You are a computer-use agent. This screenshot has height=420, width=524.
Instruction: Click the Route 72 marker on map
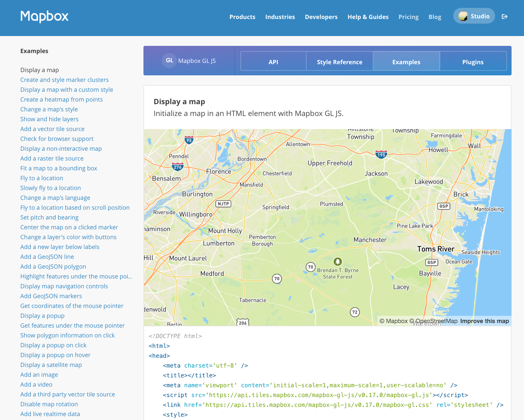point(355,312)
